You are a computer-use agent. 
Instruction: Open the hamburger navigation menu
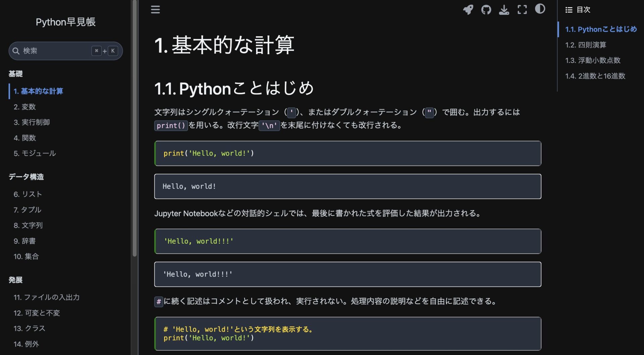pos(155,9)
